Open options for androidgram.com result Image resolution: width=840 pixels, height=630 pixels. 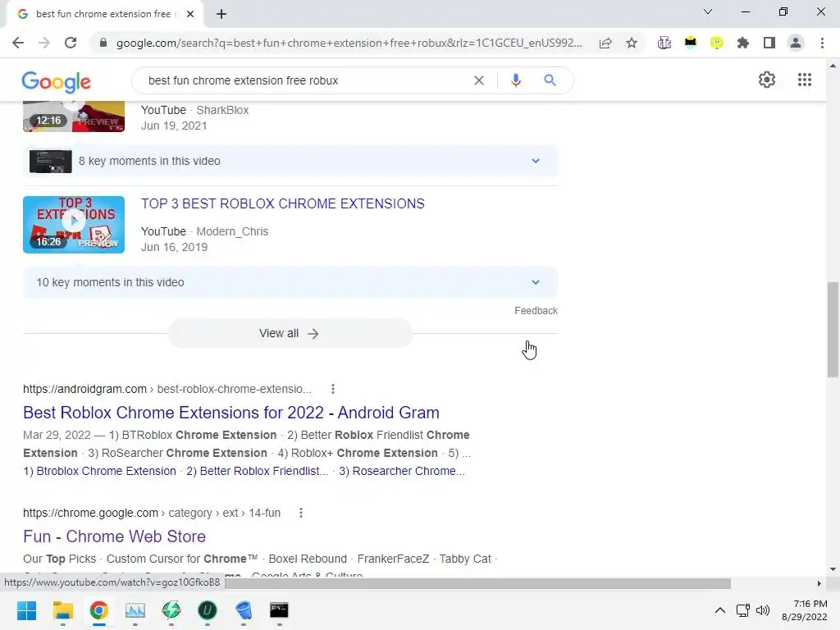[x=333, y=389]
